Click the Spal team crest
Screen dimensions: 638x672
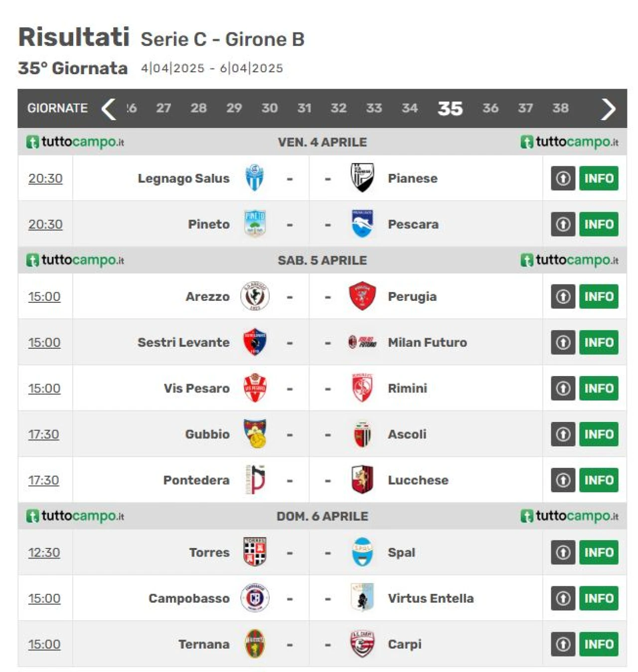pos(362,552)
